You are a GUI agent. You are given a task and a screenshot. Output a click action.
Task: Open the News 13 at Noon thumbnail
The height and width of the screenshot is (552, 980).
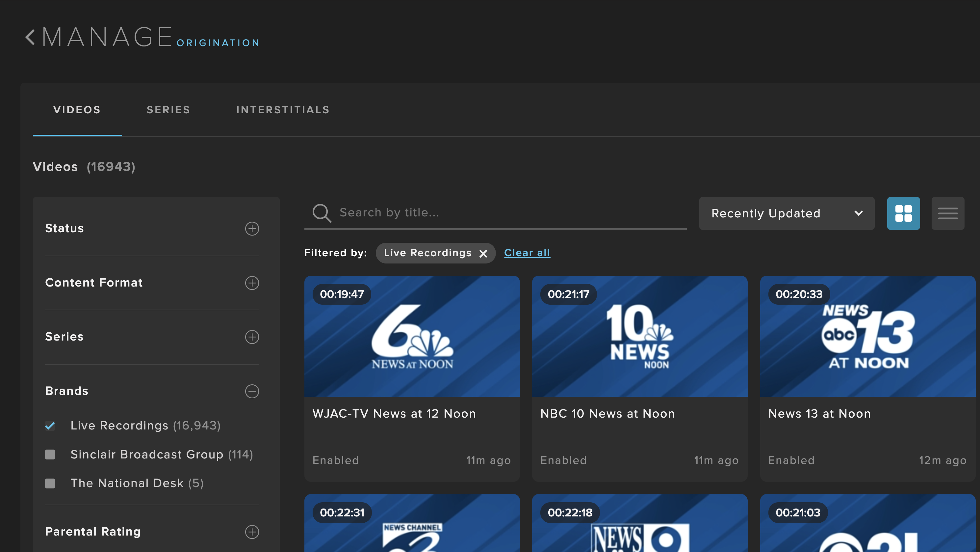868,336
